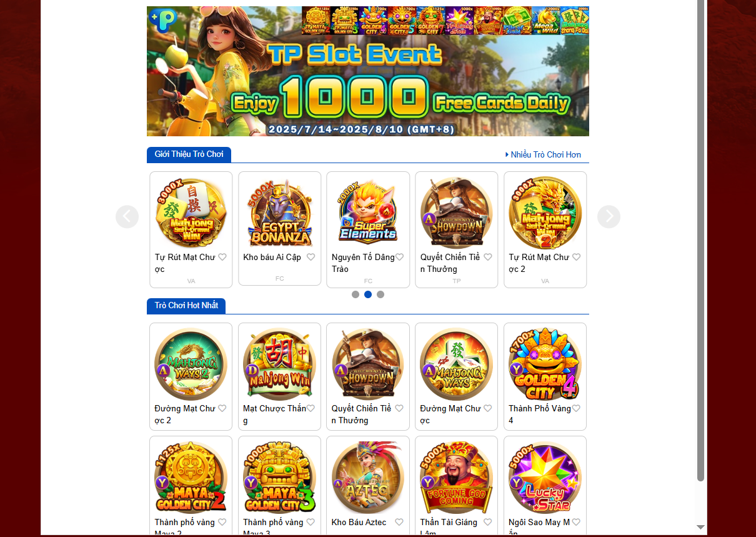
Task: Select the Lucky Star game icon
Action: click(545, 478)
